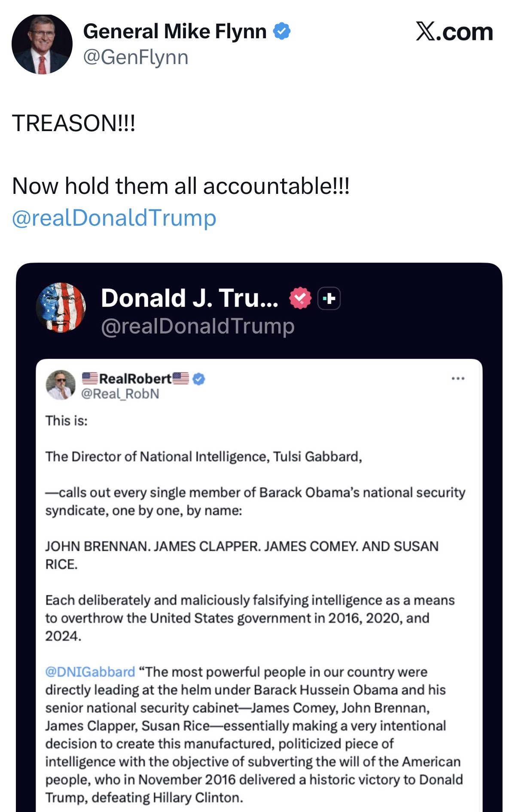Open the @GenFlynn handle
Screen dimensions: 518x812
136,57
